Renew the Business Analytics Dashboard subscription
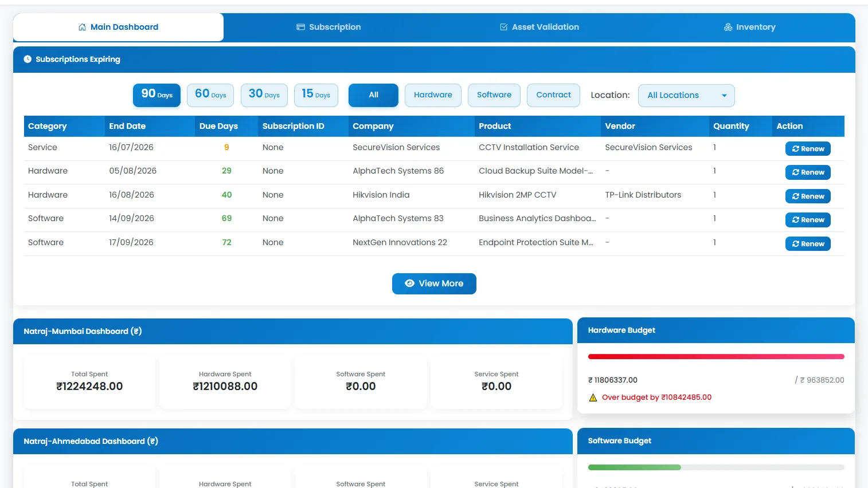The height and width of the screenshot is (488, 868). tap(808, 220)
